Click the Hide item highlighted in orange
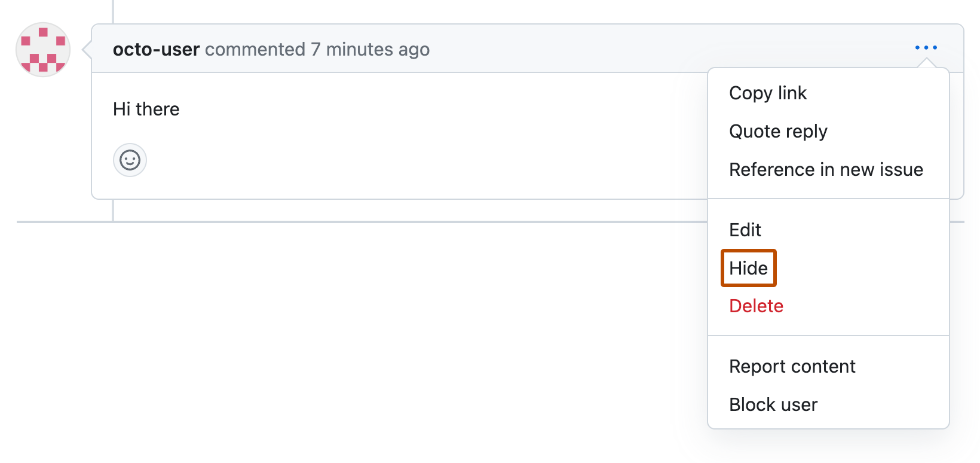This screenshot has width=980, height=463. click(748, 268)
